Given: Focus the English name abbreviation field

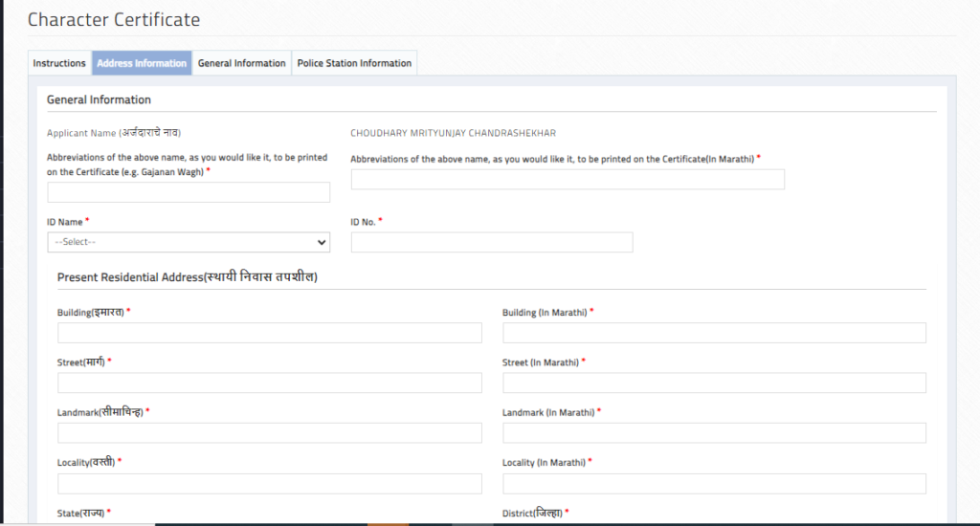Looking at the screenshot, I should point(189,192).
